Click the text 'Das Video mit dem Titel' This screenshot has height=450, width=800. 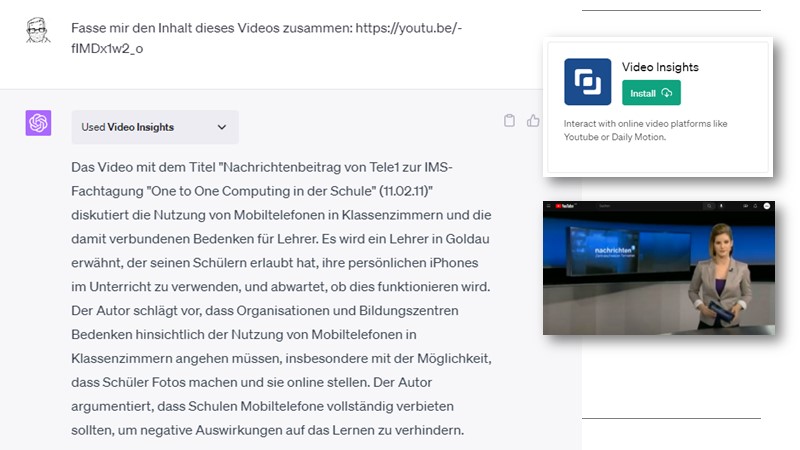pos(144,167)
